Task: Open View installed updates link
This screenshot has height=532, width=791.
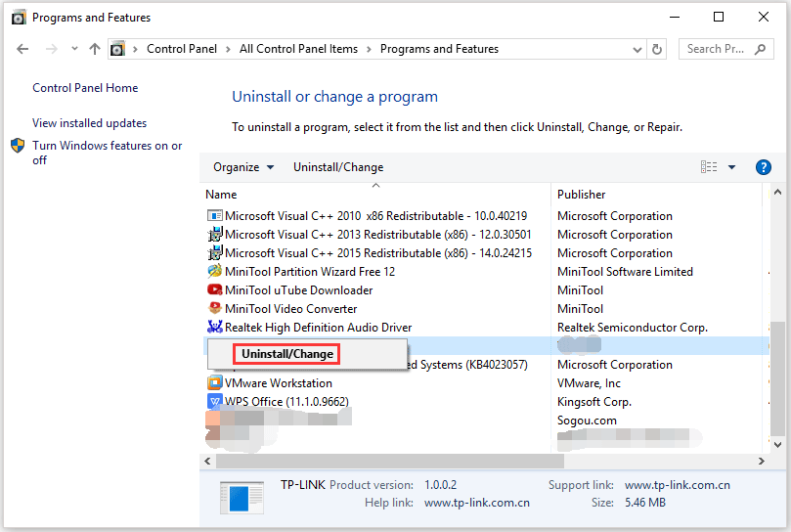Action: 89,123
